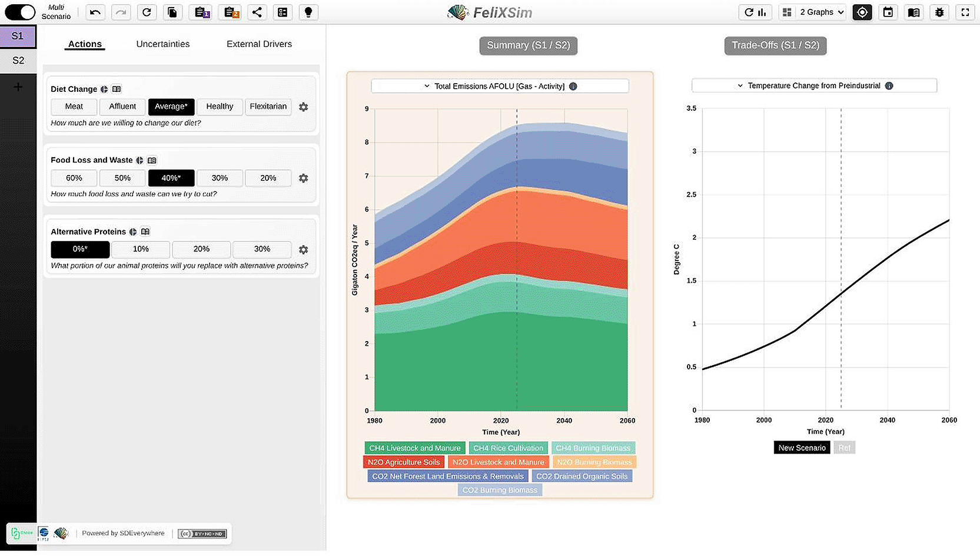Click the Diet Change info book icon

click(117, 90)
